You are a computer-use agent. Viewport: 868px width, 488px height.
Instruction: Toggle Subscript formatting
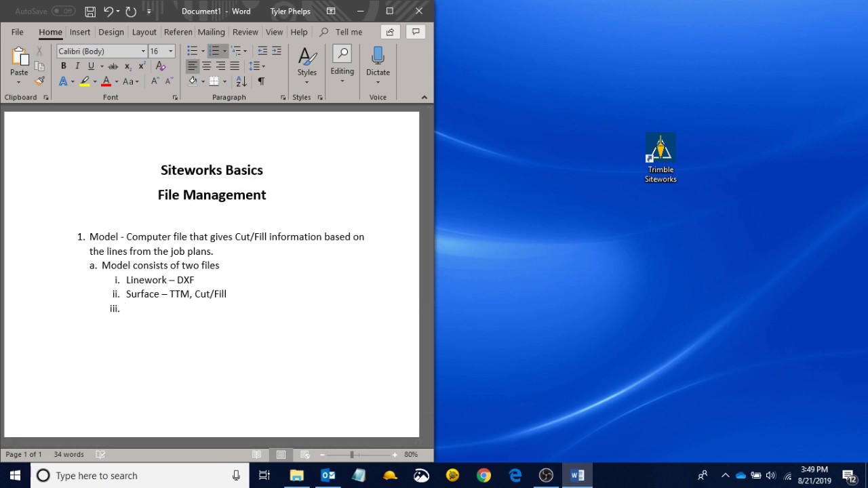(128, 66)
